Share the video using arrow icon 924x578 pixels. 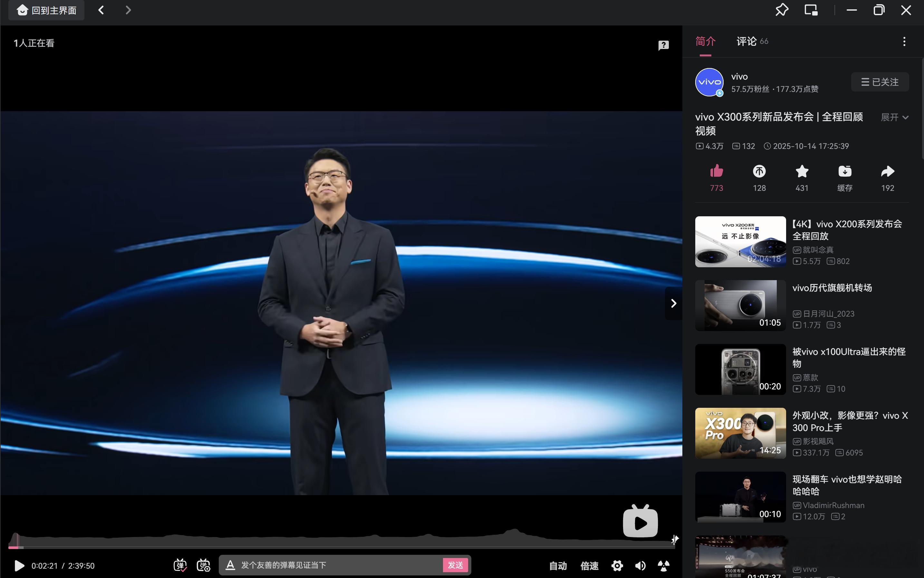(887, 171)
